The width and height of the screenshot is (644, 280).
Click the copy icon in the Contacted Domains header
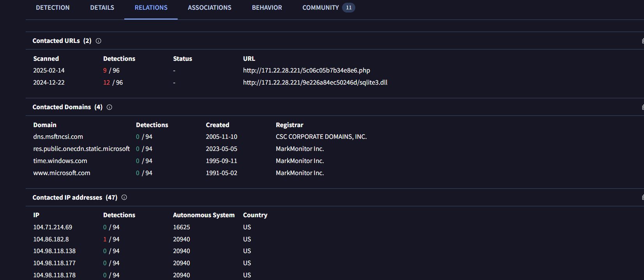[642, 107]
